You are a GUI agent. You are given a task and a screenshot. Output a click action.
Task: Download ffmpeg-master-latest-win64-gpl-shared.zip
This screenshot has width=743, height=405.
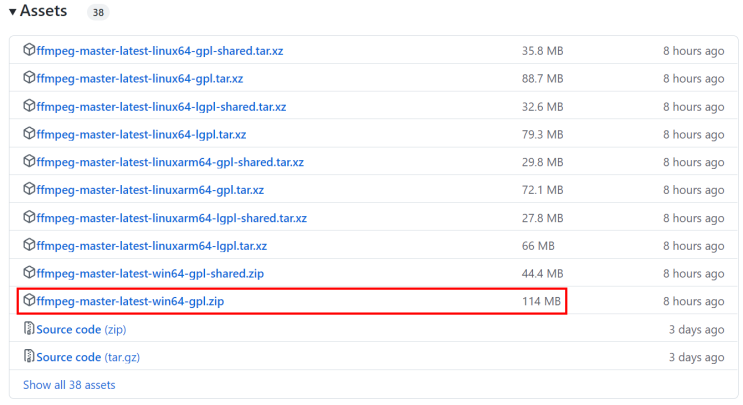pyautogui.click(x=150, y=274)
